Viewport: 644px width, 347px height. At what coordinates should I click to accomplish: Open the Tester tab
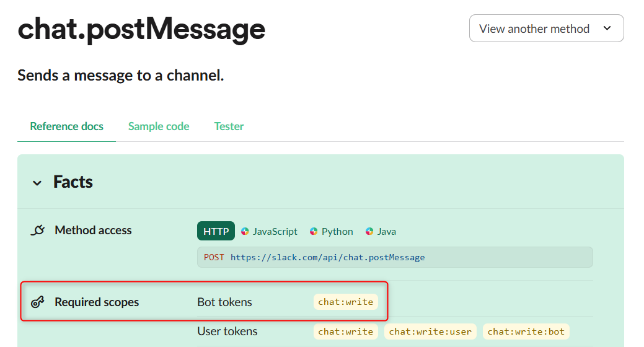229,126
